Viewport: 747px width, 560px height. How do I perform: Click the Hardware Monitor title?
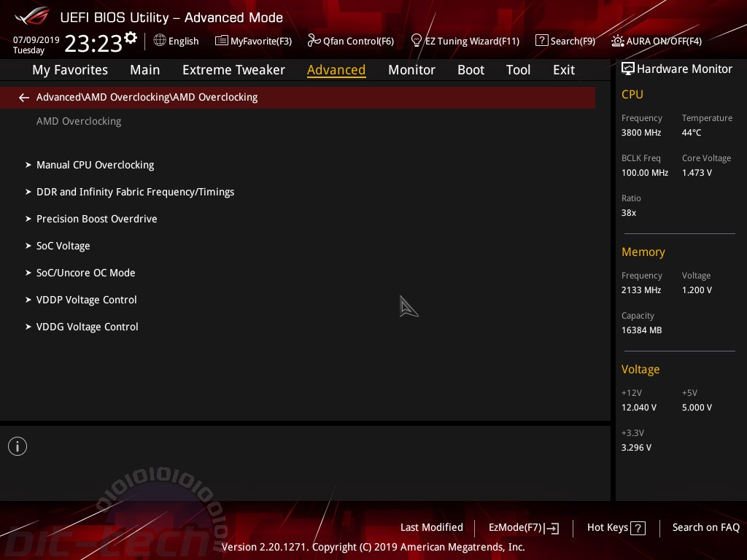point(684,69)
